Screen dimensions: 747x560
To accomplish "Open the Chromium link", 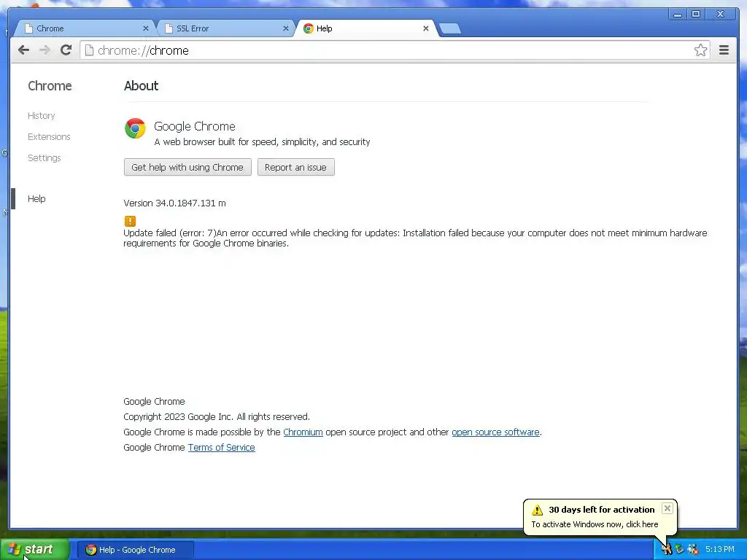I will coord(303,432).
